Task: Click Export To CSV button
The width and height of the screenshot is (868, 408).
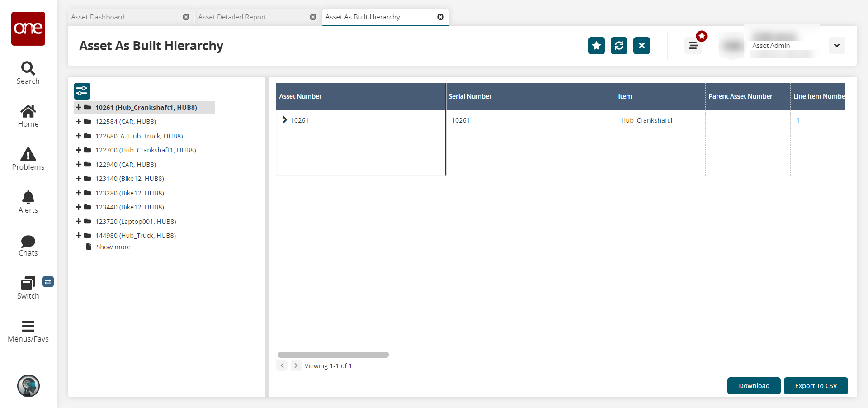Action: pos(816,386)
